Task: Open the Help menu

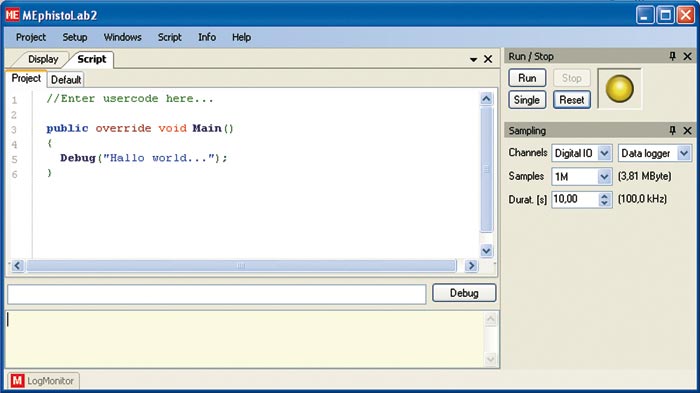Action: pyautogui.click(x=241, y=37)
